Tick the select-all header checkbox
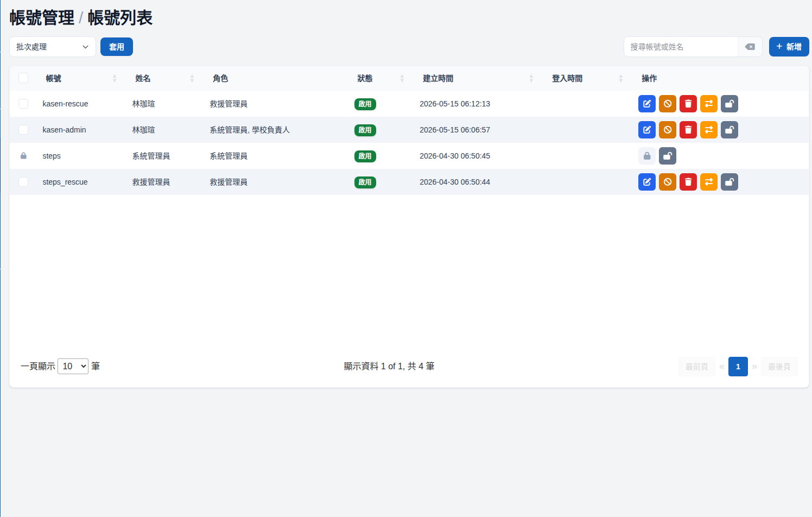This screenshot has height=517, width=812. 23,78
